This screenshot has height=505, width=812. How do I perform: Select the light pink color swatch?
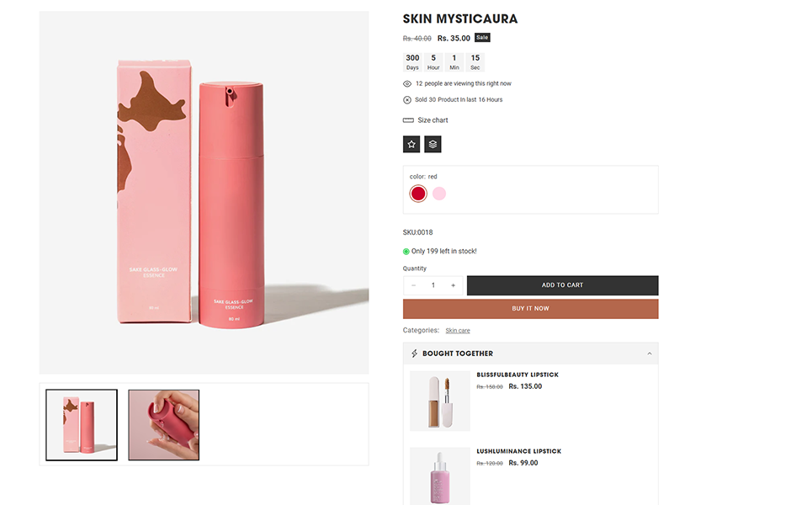(x=439, y=194)
